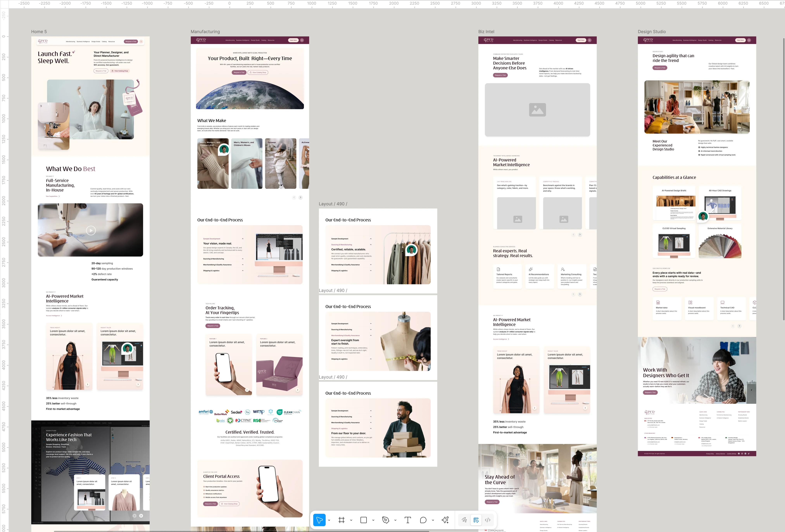Select the Rectangle shape tool
Image resolution: width=785 pixels, height=532 pixels.
coord(363,520)
